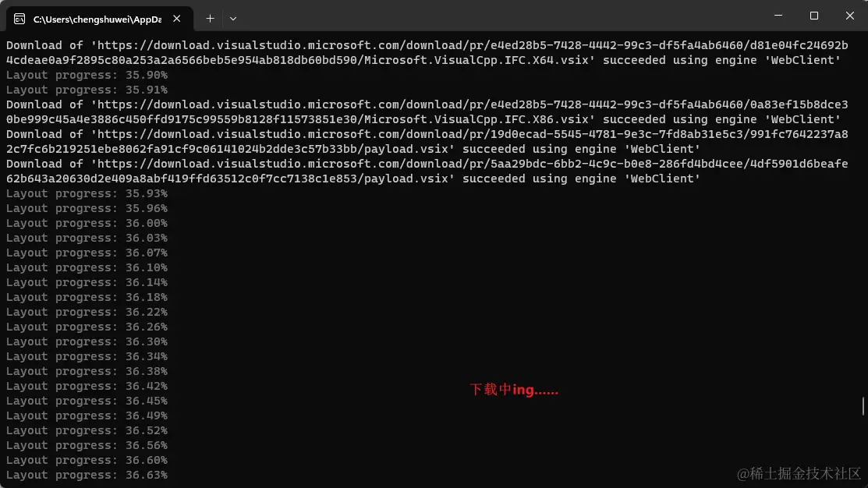Click the terminal scrollbar thumb

point(863,405)
